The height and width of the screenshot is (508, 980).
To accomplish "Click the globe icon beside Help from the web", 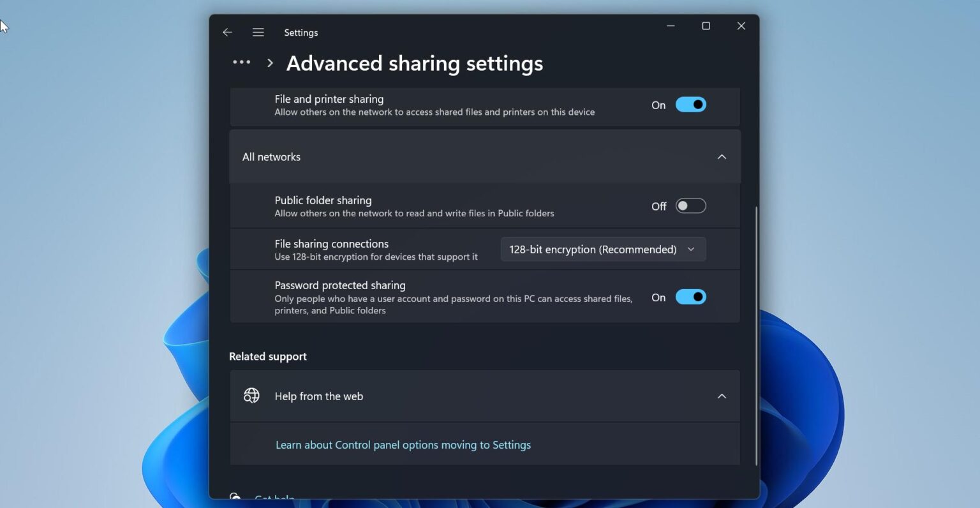I will click(251, 396).
